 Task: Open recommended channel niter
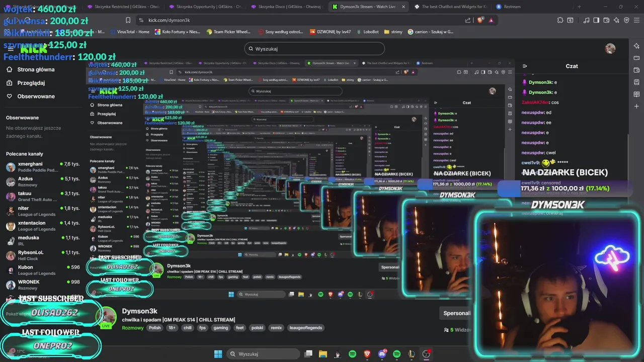point(43,211)
